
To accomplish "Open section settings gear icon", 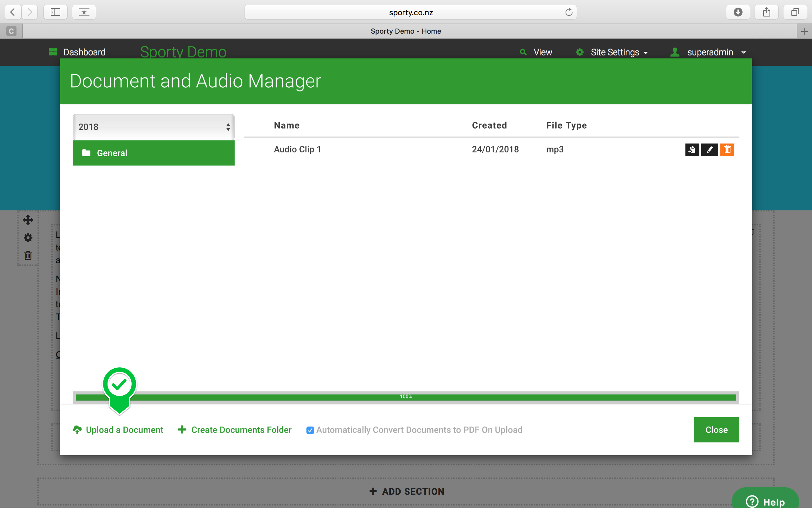I will [x=28, y=238].
